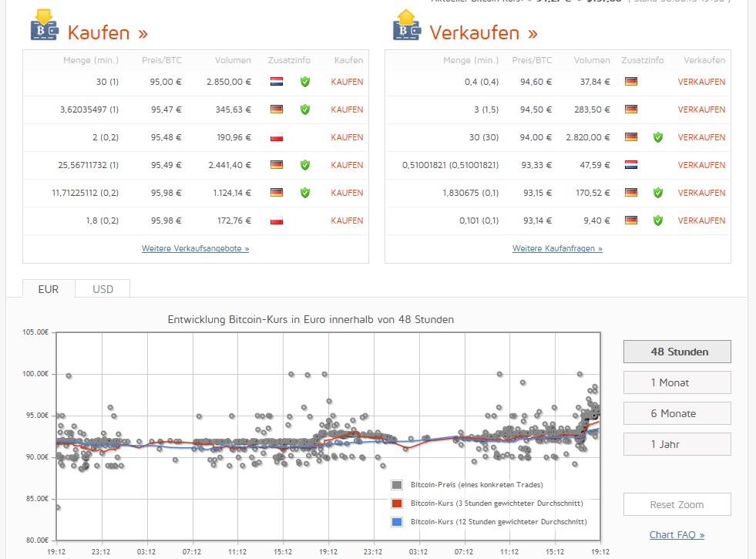The width and height of the screenshot is (756, 559).
Task: Click red 3 Stunden legend swatch
Action: point(398,503)
